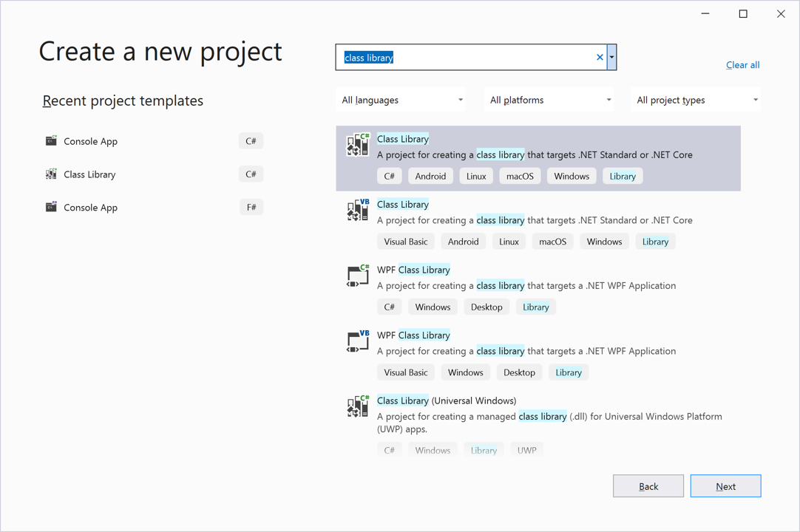The height and width of the screenshot is (532, 800).
Task: Click the Library tag on C# Class Library
Action: 623,176
